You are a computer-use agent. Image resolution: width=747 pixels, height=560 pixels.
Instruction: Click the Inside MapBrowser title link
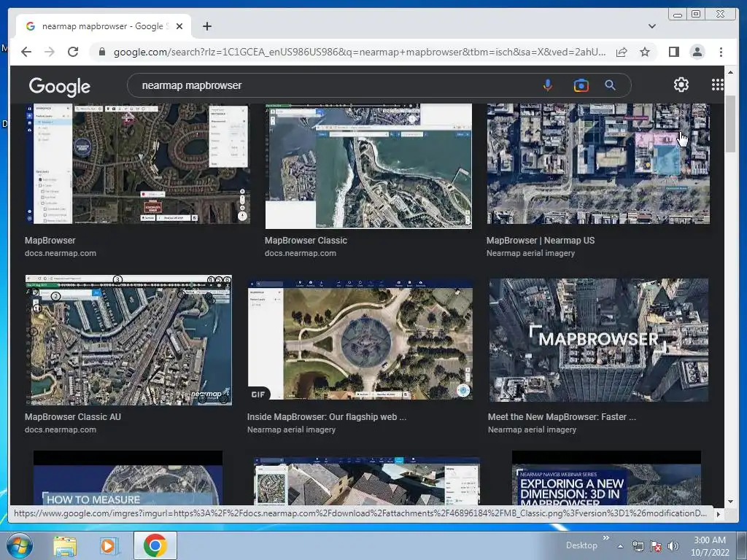[x=327, y=416]
